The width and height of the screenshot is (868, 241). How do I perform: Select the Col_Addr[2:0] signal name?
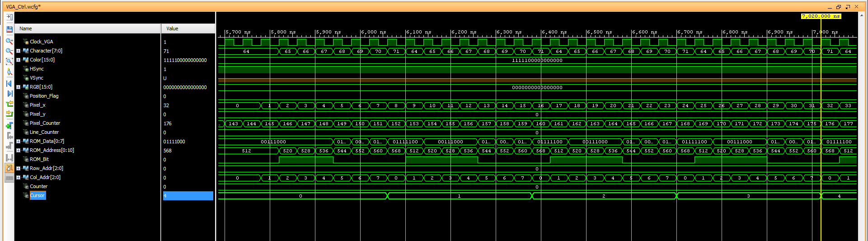point(45,177)
